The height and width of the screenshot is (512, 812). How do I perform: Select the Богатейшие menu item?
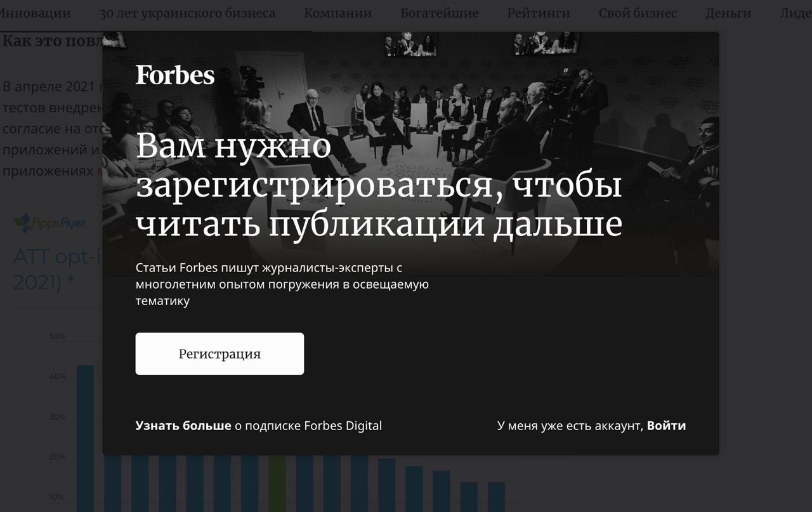pos(439,13)
